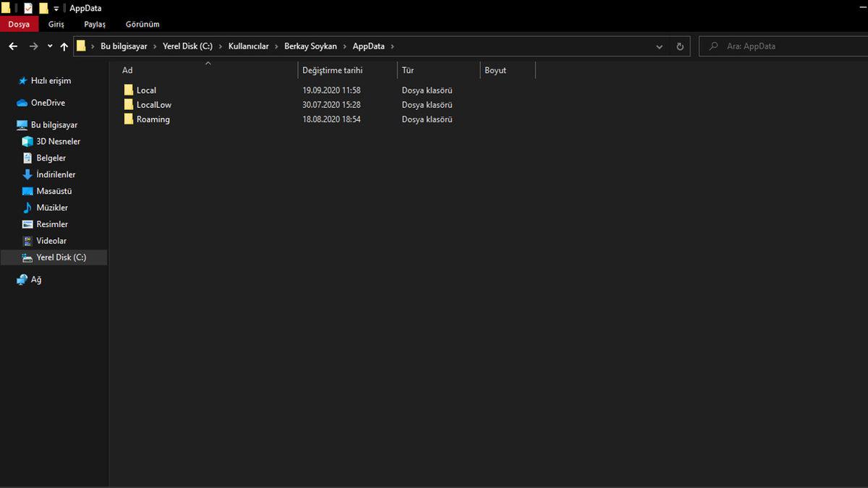The height and width of the screenshot is (488, 868).
Task: Expand the address bar dropdown chevron
Action: click(x=659, y=46)
